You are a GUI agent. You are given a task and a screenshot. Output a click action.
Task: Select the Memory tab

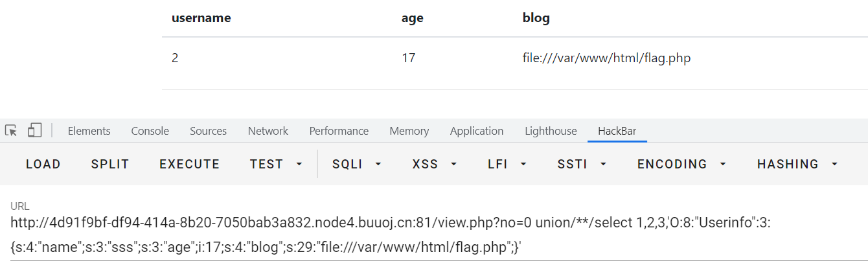pos(409,131)
